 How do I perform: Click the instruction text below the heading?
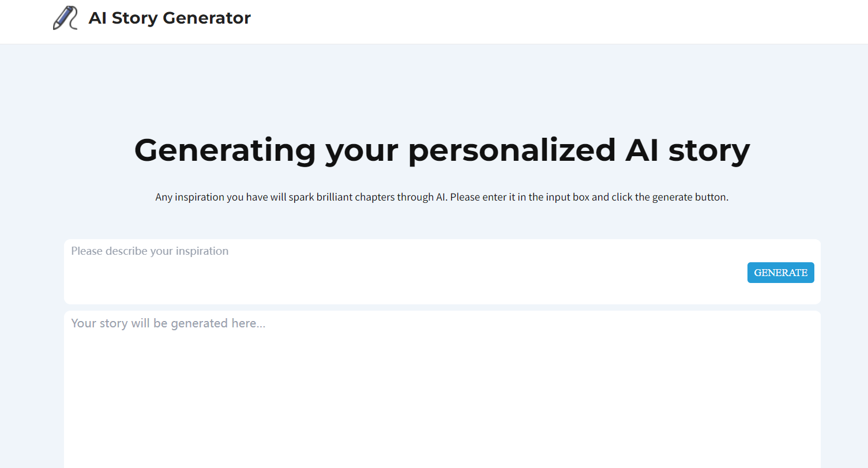(x=441, y=197)
